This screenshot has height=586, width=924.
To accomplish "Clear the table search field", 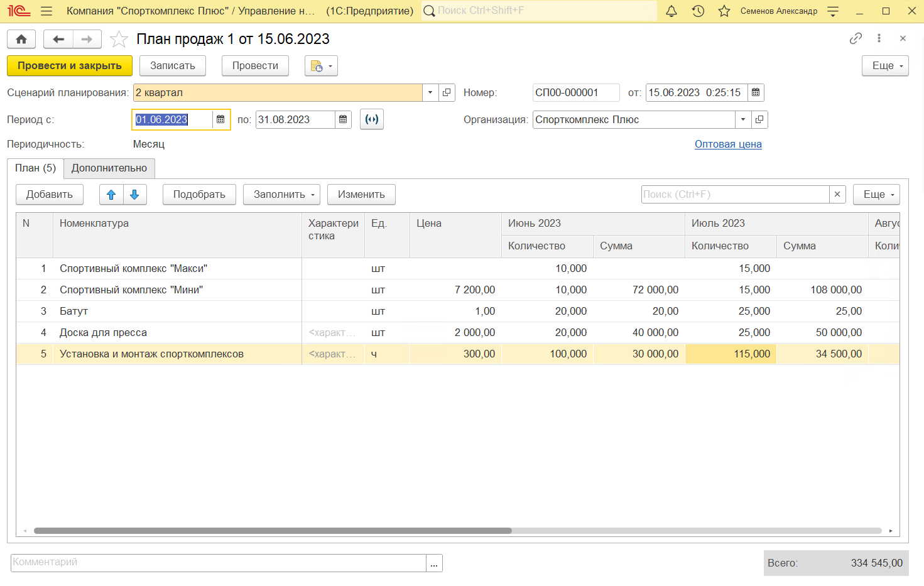I will point(837,195).
